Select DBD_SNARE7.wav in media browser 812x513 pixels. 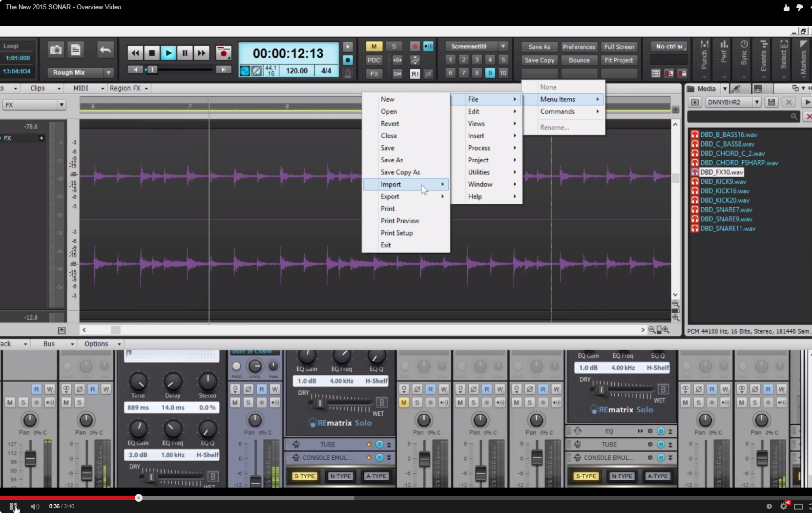tap(726, 210)
